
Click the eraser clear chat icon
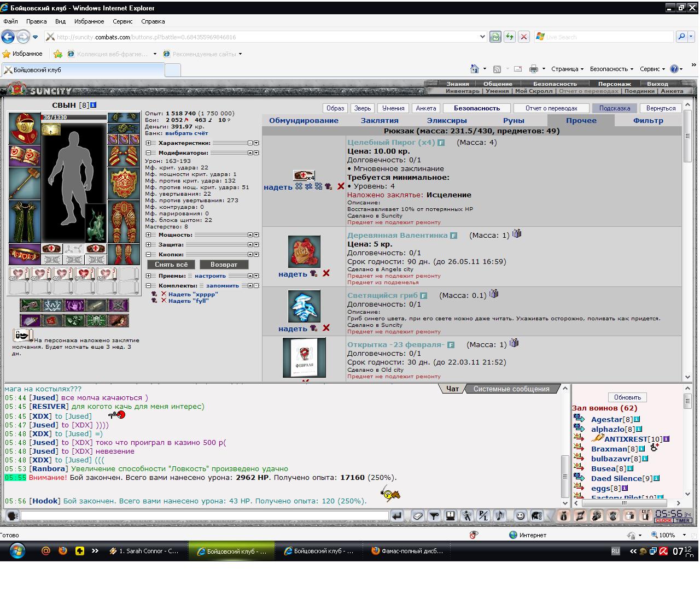click(418, 515)
